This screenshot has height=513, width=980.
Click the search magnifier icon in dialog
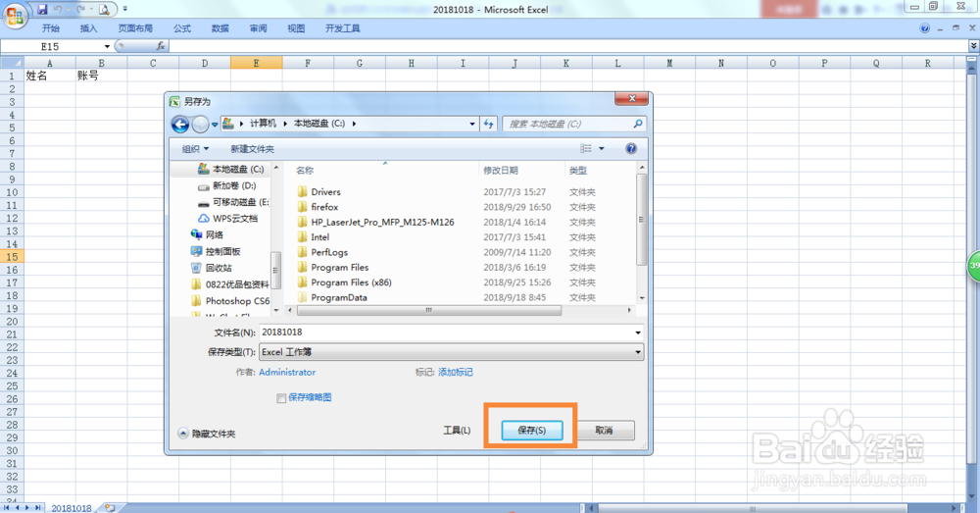coord(638,124)
